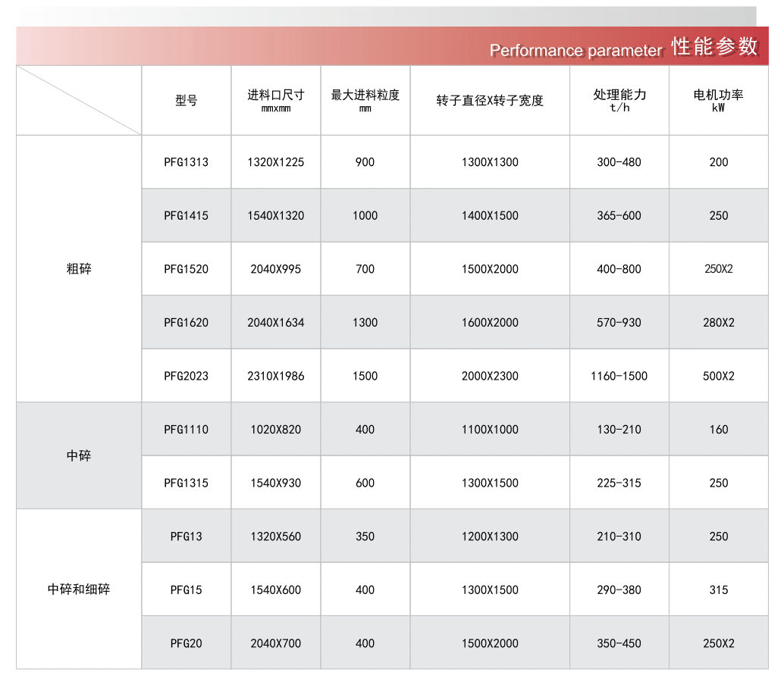Click the 转子直径X转子宽度 column header
The height and width of the screenshot is (682, 784).
[x=490, y=101]
